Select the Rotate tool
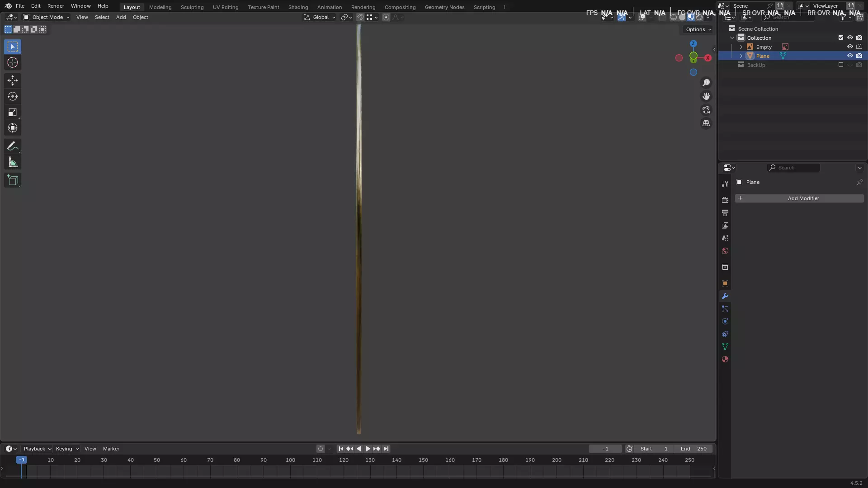Screen dimensions: 868x488 tap(13, 96)
